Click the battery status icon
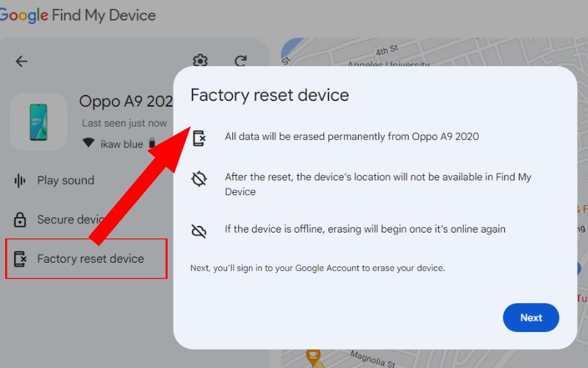 coord(152,143)
